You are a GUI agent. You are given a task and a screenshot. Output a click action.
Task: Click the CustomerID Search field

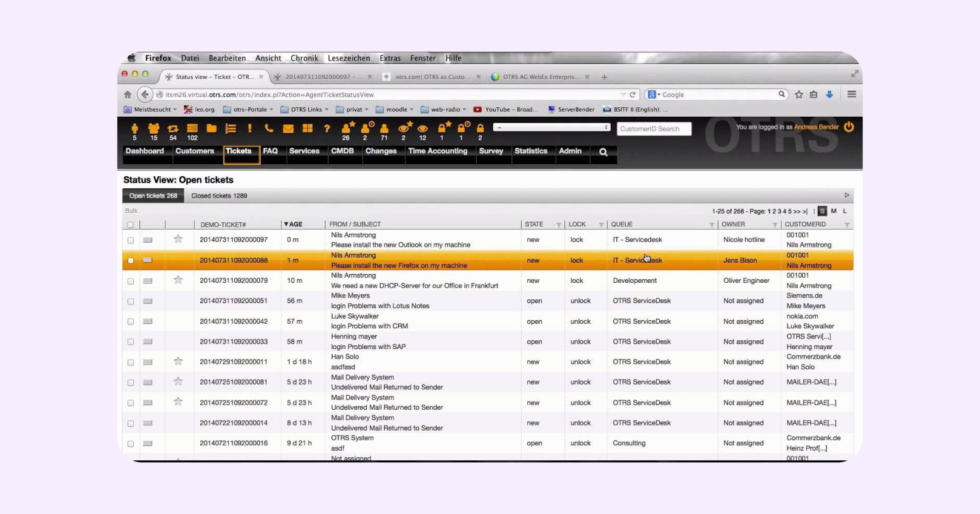(654, 129)
